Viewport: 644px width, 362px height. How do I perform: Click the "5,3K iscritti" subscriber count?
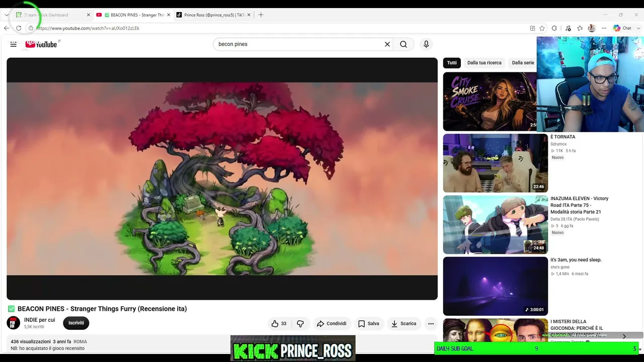pyautogui.click(x=34, y=327)
